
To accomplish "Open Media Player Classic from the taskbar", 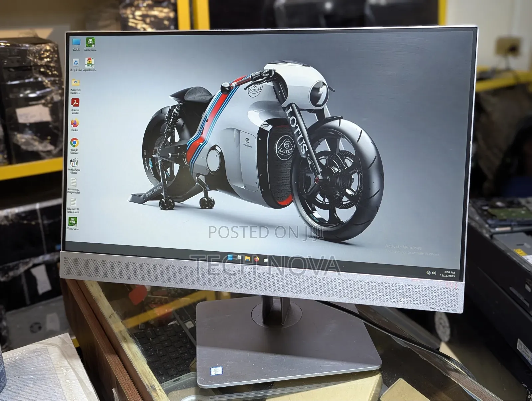I will tap(266, 259).
